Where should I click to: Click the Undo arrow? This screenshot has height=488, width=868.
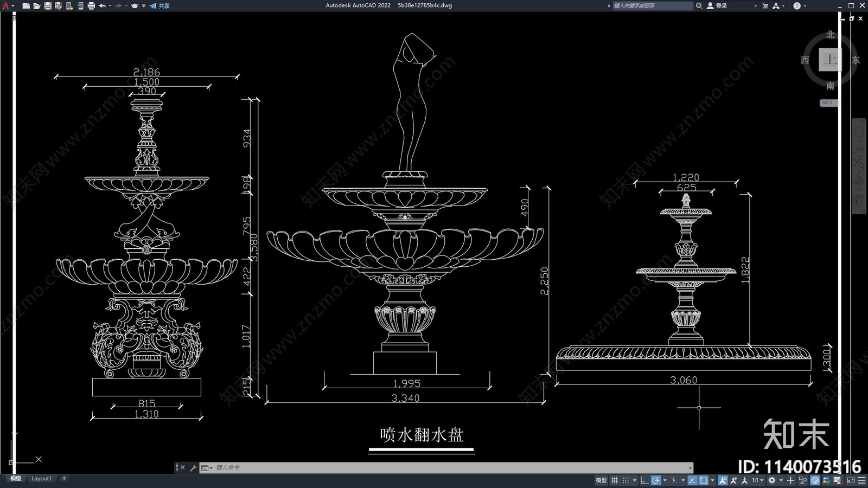(102, 6)
